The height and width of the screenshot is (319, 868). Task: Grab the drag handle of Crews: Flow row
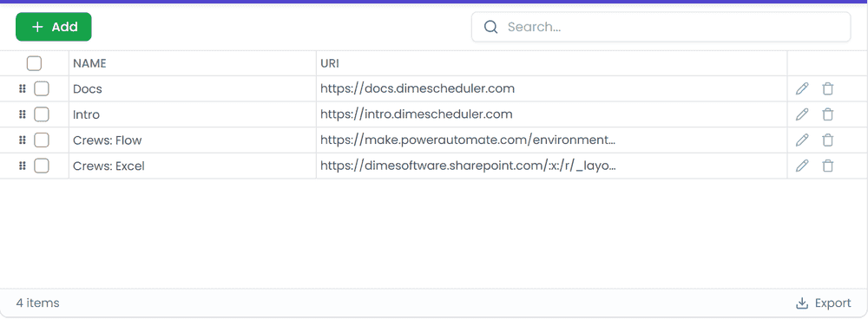click(x=23, y=140)
